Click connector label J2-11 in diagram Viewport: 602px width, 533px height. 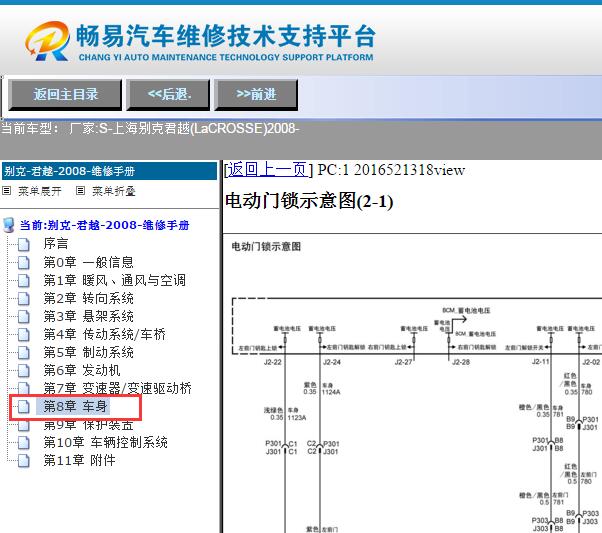tap(541, 361)
